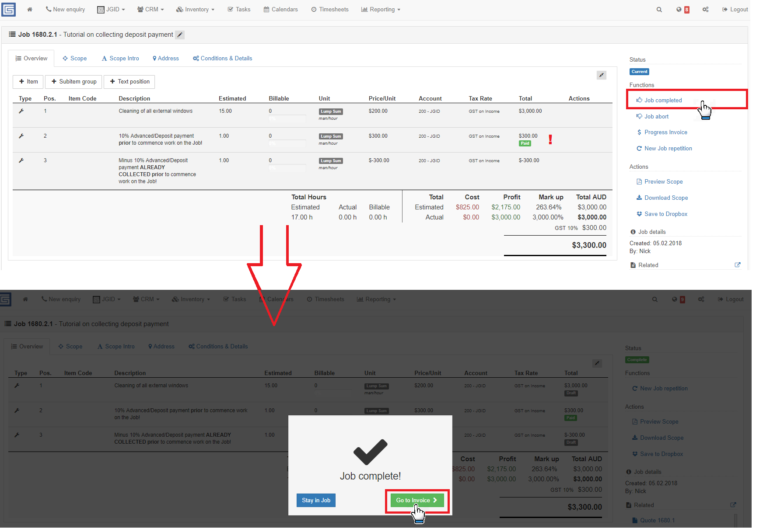Click the search magnifier icon in top bar
This screenshot has width=763, height=532.
(x=659, y=9)
